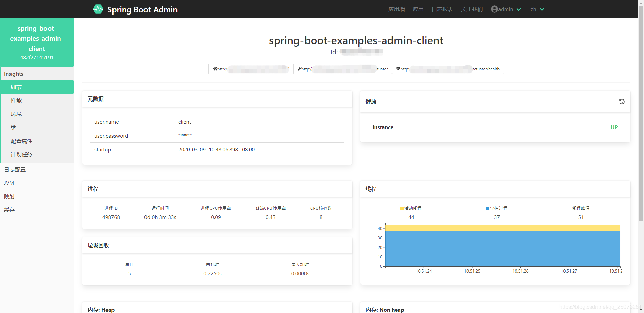Click the heart icon health URL
Image resolution: width=644 pixels, height=313 pixels.
click(448, 69)
